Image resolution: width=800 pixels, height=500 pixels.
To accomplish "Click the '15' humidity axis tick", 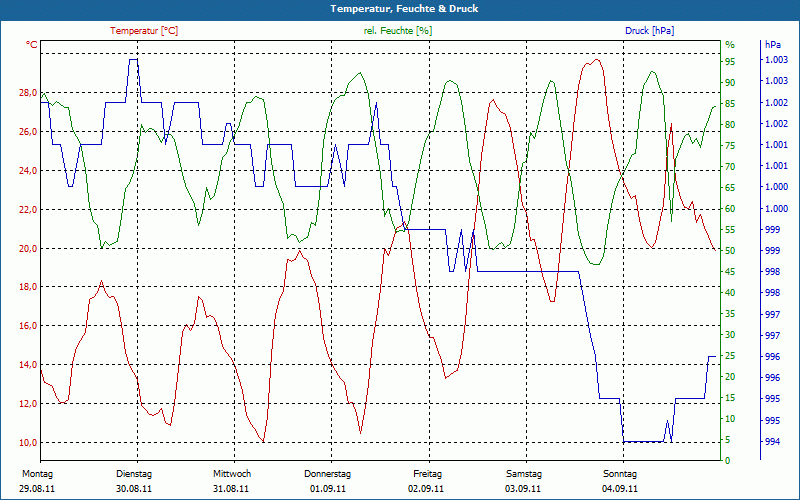I will point(730,398).
